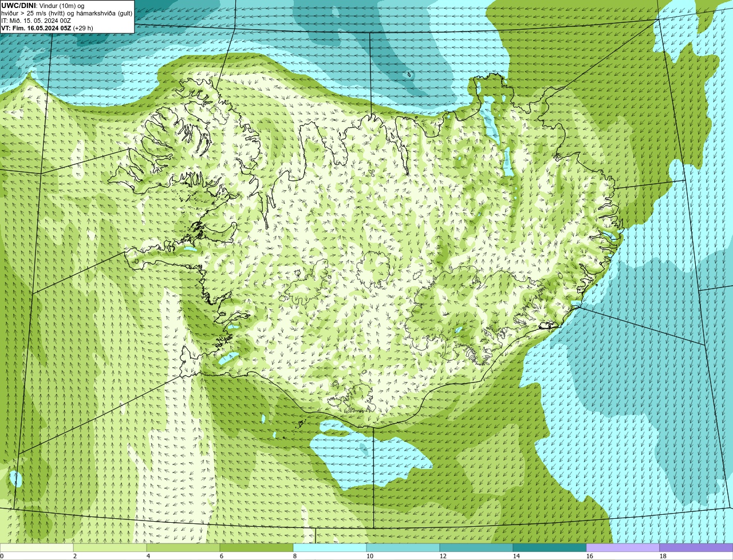Click the legend scale label '12'
Image resolution: width=733 pixels, height=560 pixels.
coord(443,556)
